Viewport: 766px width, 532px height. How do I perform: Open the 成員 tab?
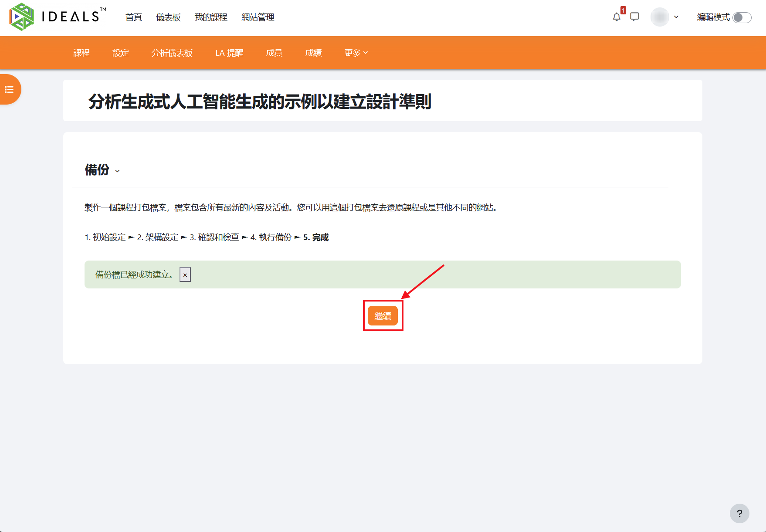(274, 53)
